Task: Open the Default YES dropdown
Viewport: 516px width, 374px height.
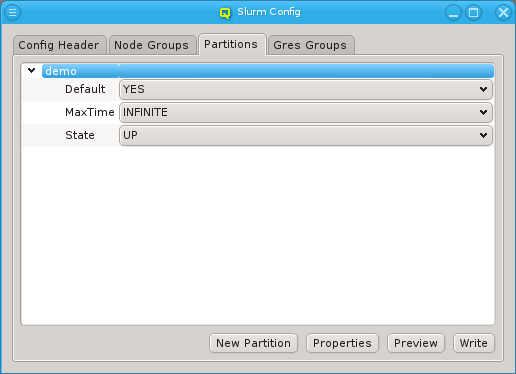Action: (306, 89)
